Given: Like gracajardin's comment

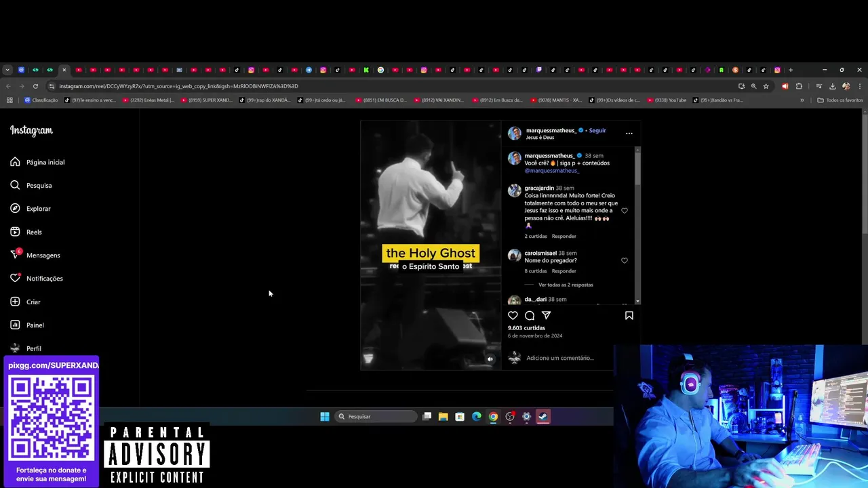Looking at the screenshot, I should (x=625, y=211).
